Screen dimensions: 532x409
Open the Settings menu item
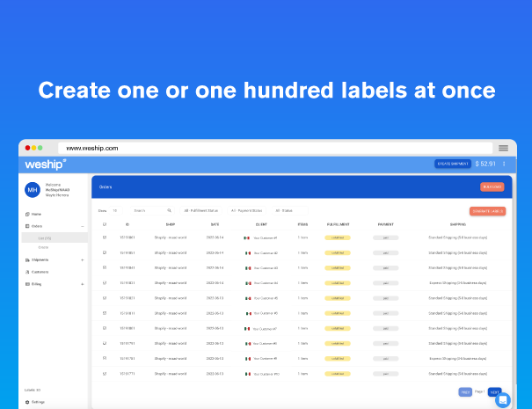(38, 402)
